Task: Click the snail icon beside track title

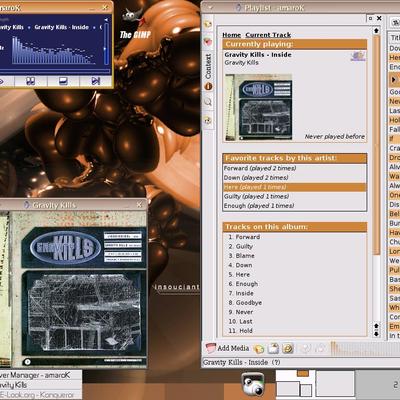Action: 358,56
